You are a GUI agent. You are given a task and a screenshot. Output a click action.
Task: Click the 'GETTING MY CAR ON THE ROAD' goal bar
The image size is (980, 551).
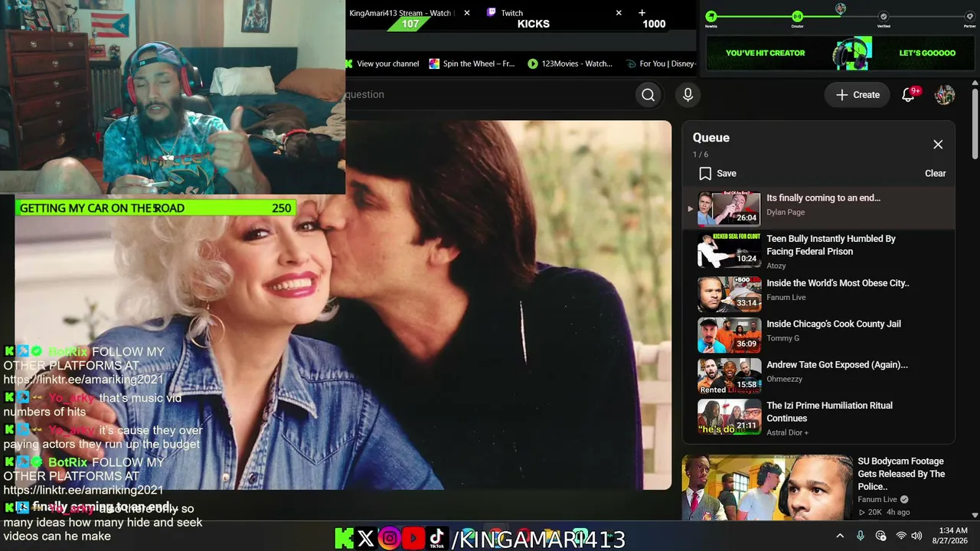coord(155,208)
